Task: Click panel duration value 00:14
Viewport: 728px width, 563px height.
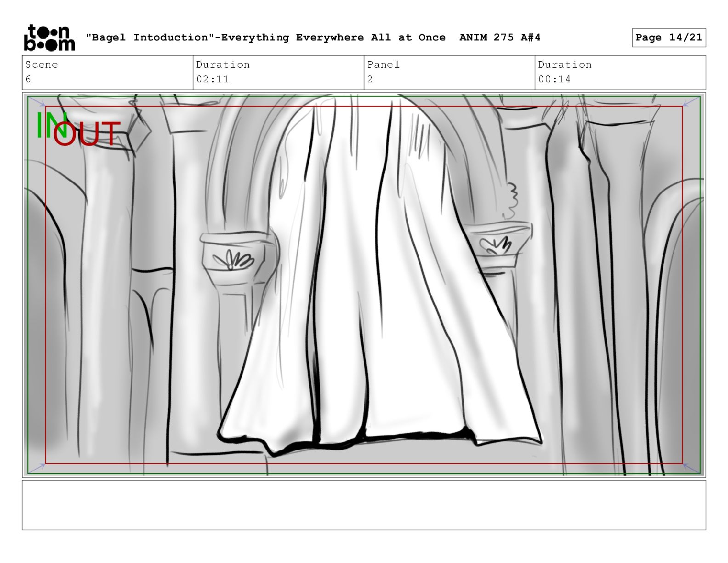Action: pos(554,80)
